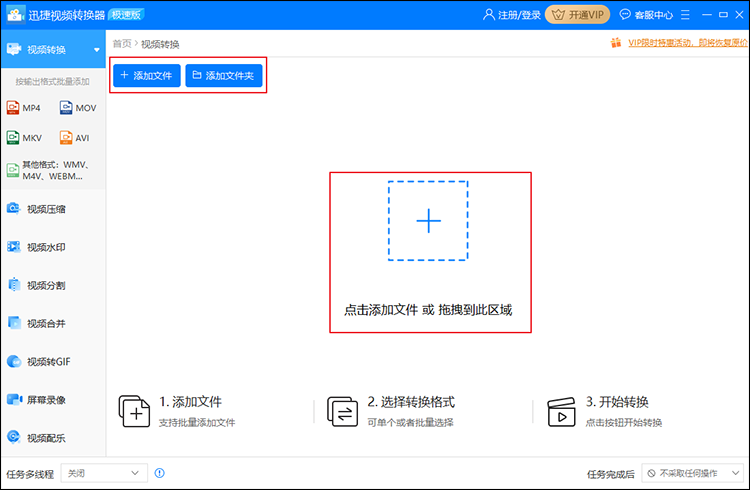Collapse the 视频转换 sidebar section arrow
Viewport: 750px width, 490px height.
[97, 50]
